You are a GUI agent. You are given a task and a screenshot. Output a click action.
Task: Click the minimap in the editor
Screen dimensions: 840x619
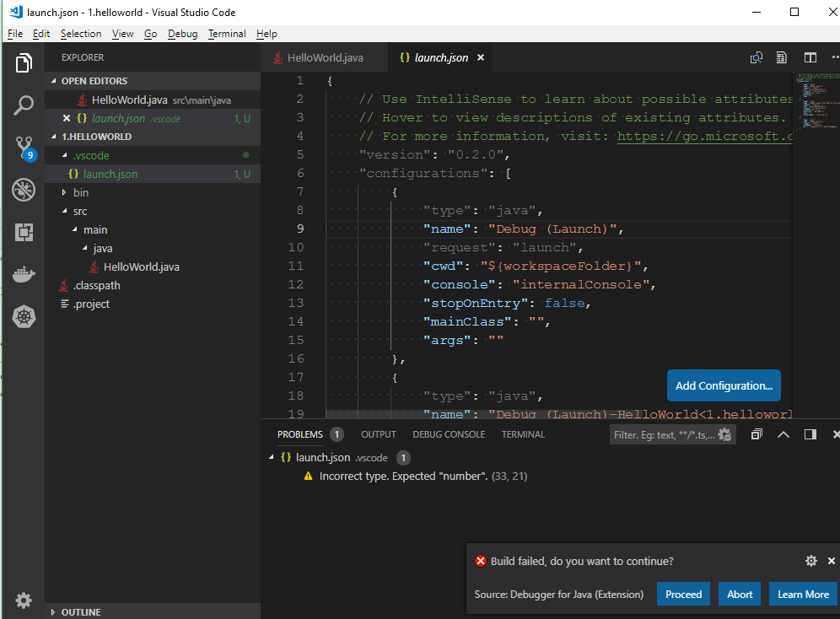click(816, 102)
